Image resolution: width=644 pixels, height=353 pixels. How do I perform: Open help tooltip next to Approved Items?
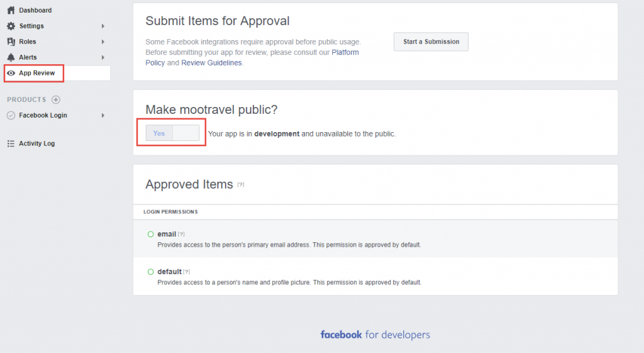pyautogui.click(x=241, y=184)
